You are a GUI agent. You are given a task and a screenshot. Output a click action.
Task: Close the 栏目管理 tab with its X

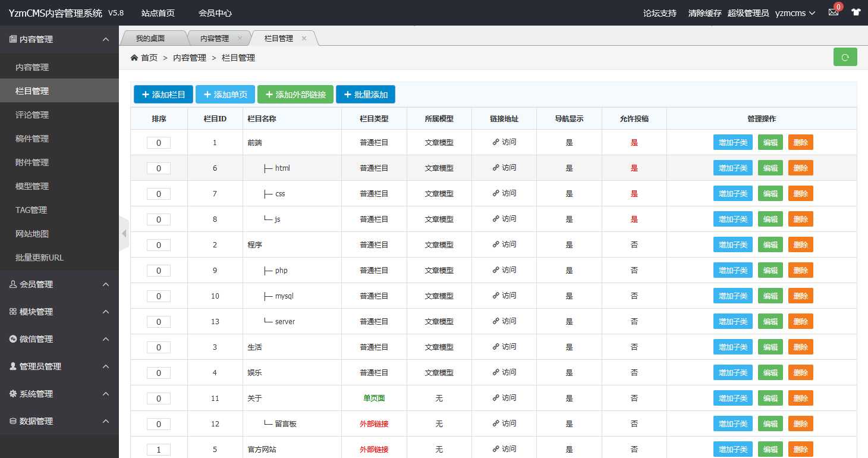(304, 38)
